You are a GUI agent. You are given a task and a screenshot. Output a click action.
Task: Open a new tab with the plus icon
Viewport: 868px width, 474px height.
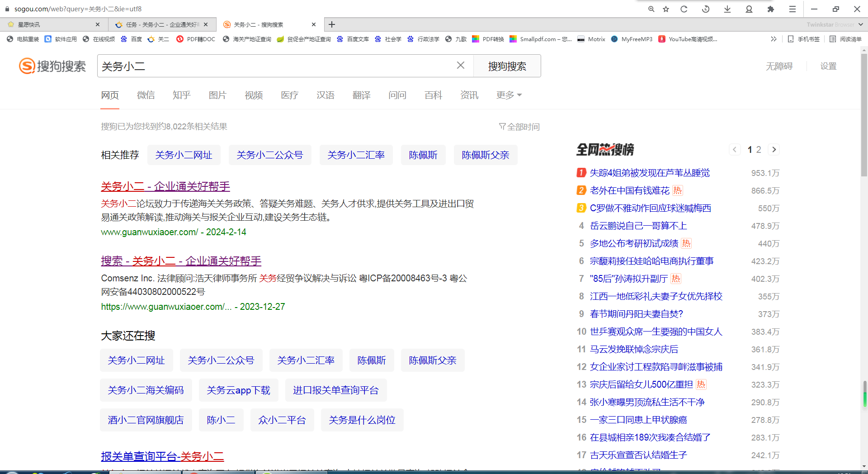(332, 24)
